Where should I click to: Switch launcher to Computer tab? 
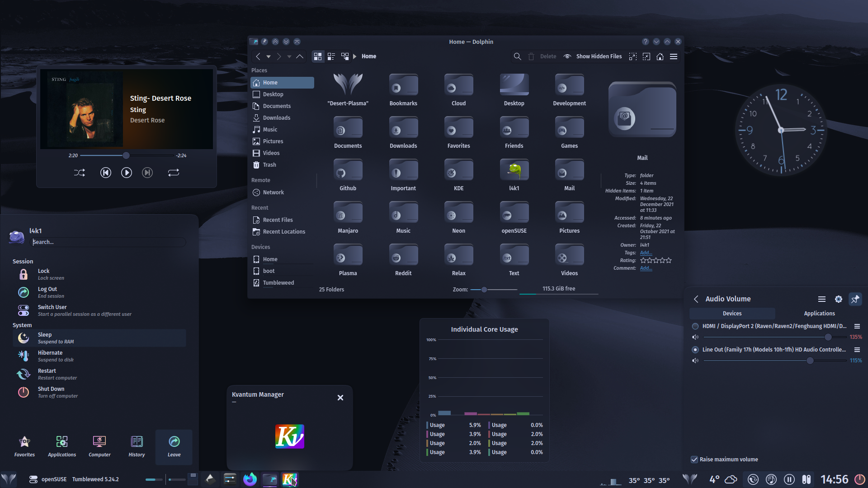tap(99, 447)
